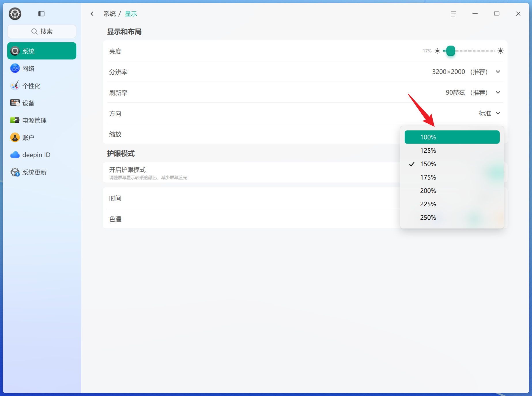Screen dimensions: 532x396
Task: Select 150% scaling option
Action: coord(452,164)
